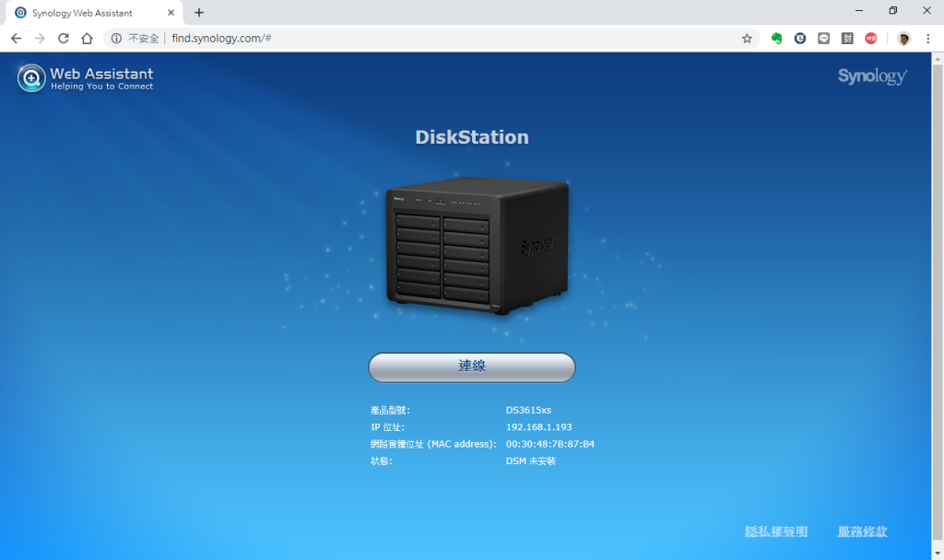
Task: Click the page scrollbar up arrow
Action: pyautogui.click(x=938, y=58)
